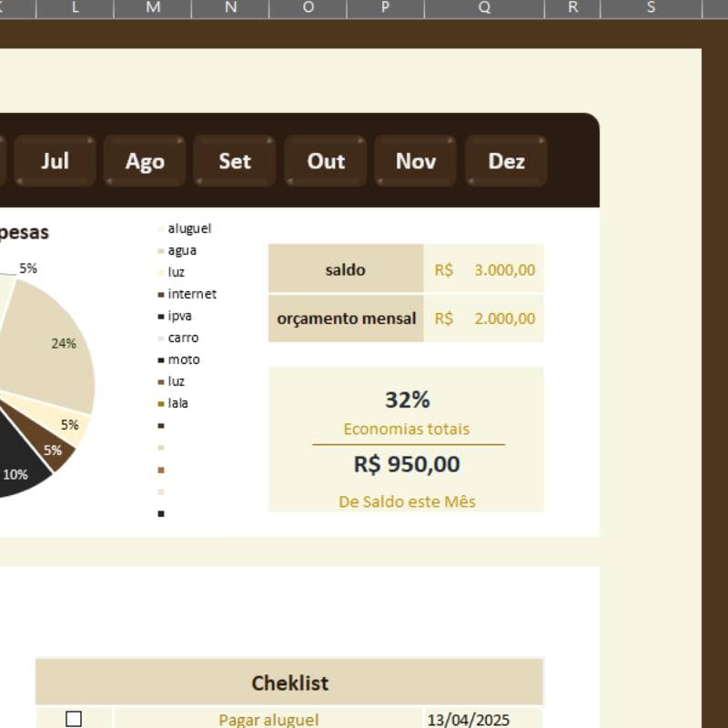
Task: Select column N header
Action: [x=230, y=8]
